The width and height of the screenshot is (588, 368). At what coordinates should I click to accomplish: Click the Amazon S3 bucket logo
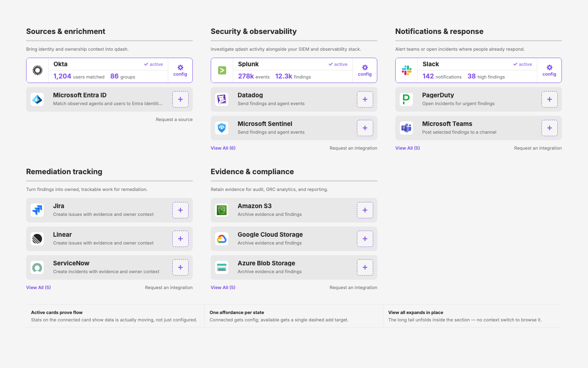point(222,210)
